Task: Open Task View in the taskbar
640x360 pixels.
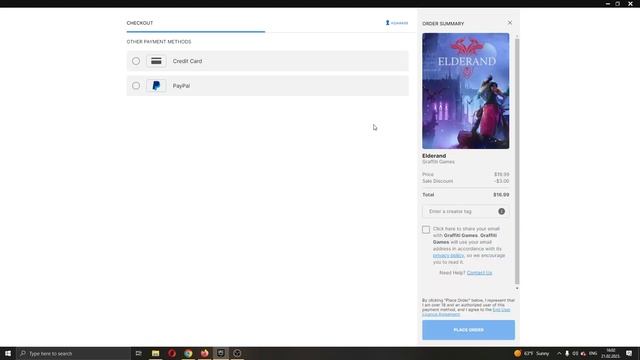Action: [139, 353]
